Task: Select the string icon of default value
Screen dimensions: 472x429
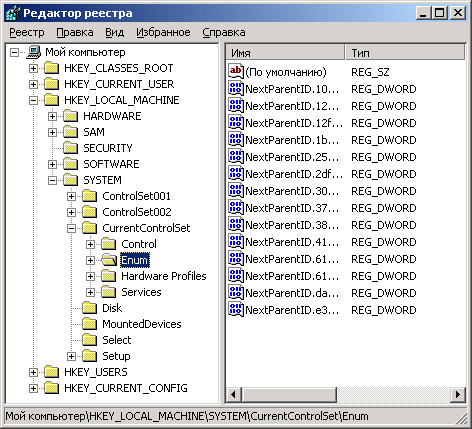Action: pyautogui.click(x=236, y=72)
